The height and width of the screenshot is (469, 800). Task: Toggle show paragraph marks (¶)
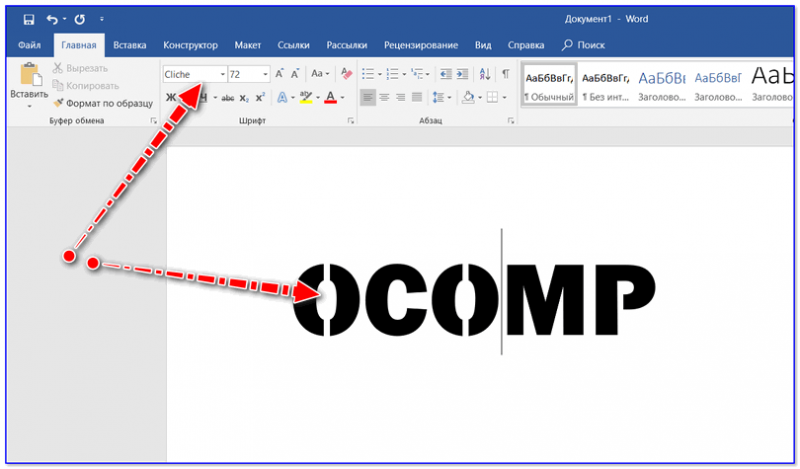coord(506,74)
